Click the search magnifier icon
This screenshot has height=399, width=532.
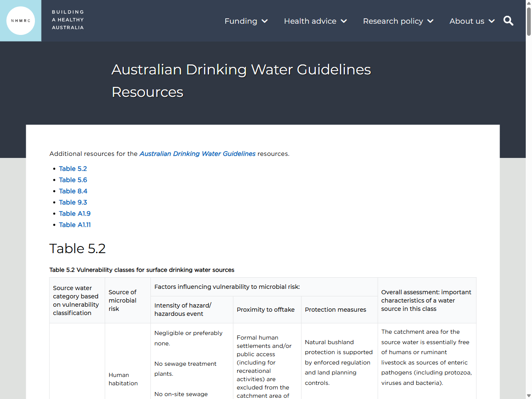tap(508, 21)
